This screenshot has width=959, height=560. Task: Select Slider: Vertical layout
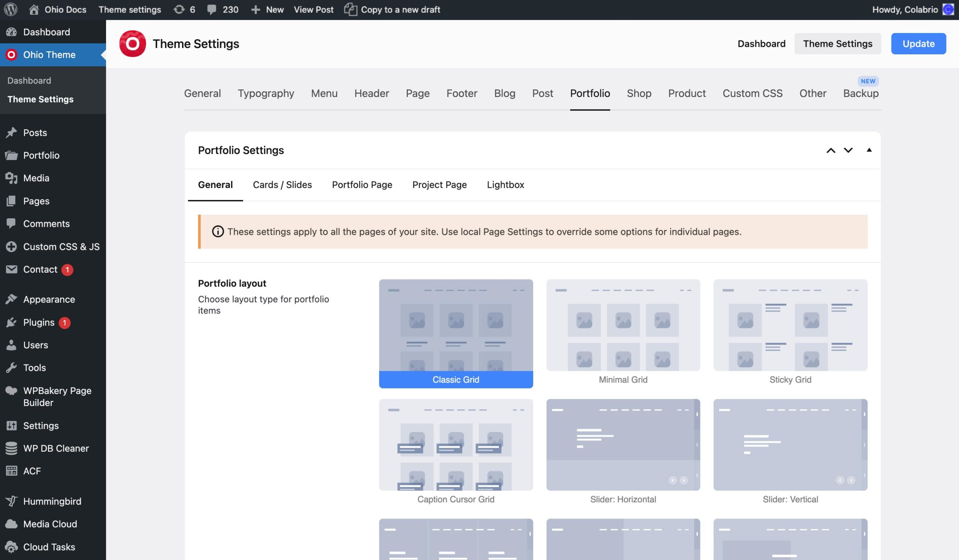[790, 453]
